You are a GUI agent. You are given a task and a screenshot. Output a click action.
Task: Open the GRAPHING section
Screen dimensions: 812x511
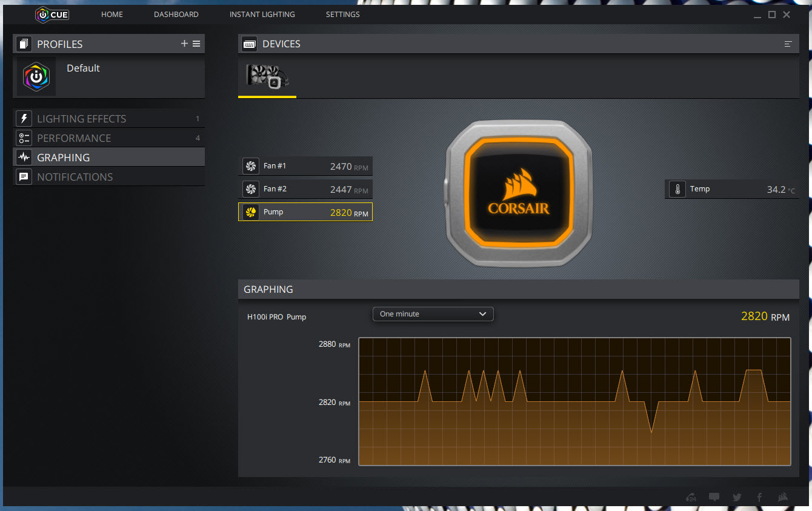pyautogui.click(x=109, y=158)
